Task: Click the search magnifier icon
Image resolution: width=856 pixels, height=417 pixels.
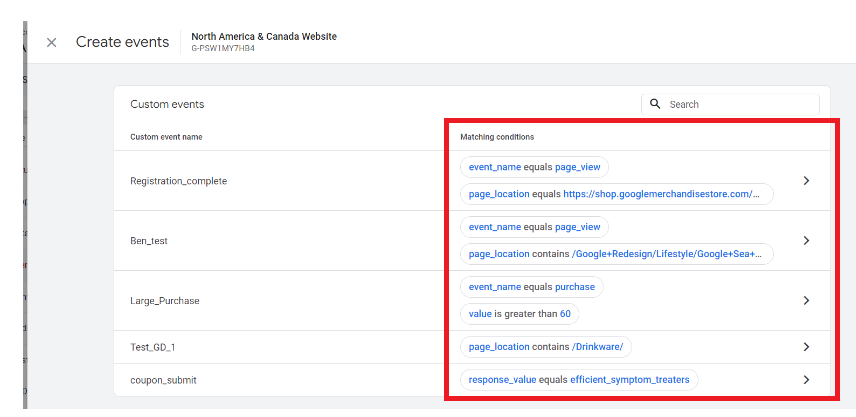Action: (x=655, y=104)
